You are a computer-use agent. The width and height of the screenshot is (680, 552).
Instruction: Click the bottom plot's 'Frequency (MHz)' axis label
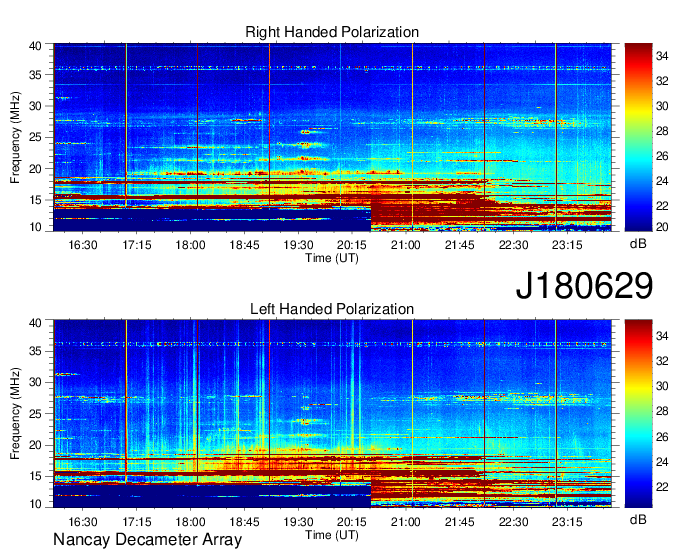coord(15,414)
